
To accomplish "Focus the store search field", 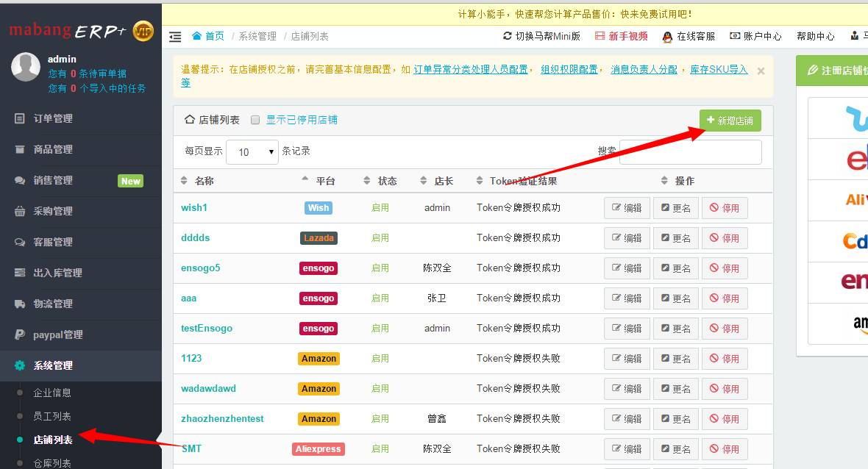I will (x=690, y=151).
